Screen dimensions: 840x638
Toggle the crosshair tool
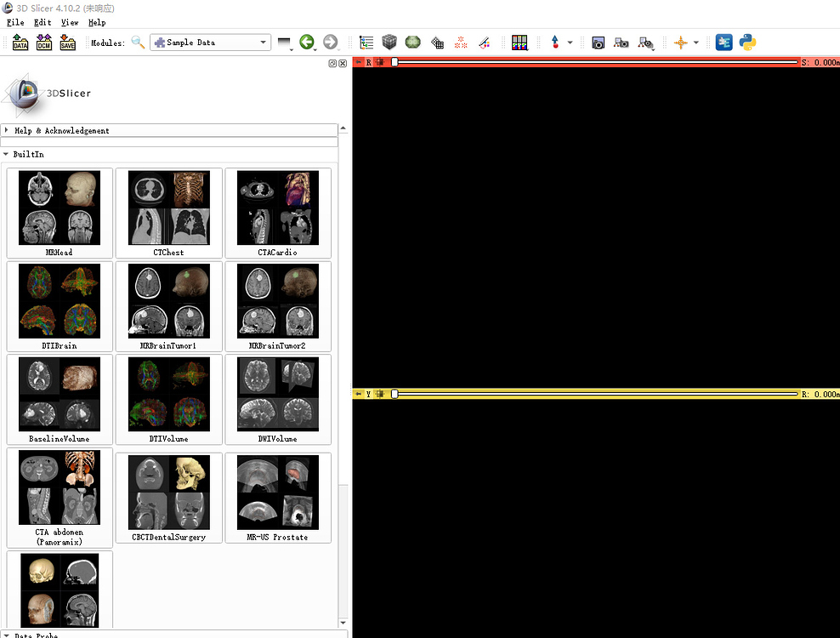coord(680,43)
